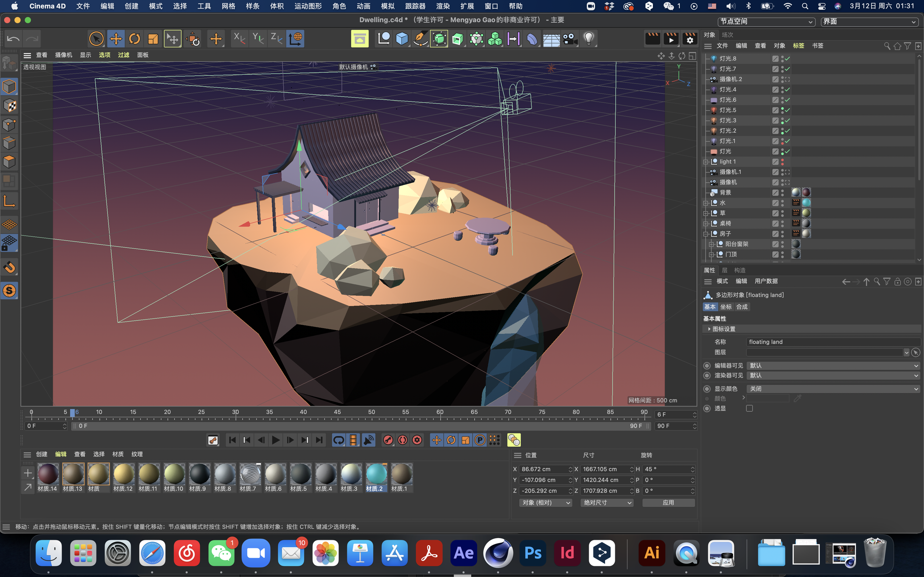
Task: Open the 对象 (相对) coordinate dropdown
Action: 545,503
